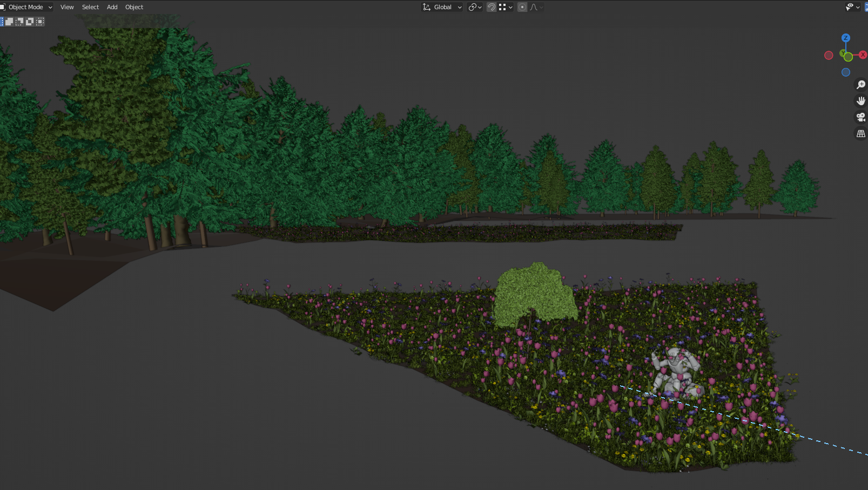This screenshot has height=490, width=868.
Task: Open the Add menu
Action: [x=112, y=7]
